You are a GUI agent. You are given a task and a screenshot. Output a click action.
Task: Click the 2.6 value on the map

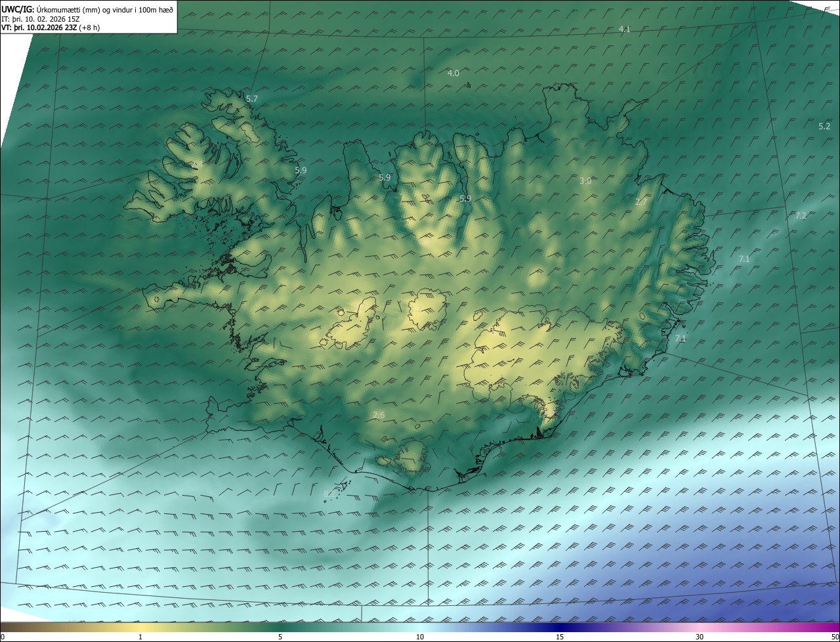(379, 415)
